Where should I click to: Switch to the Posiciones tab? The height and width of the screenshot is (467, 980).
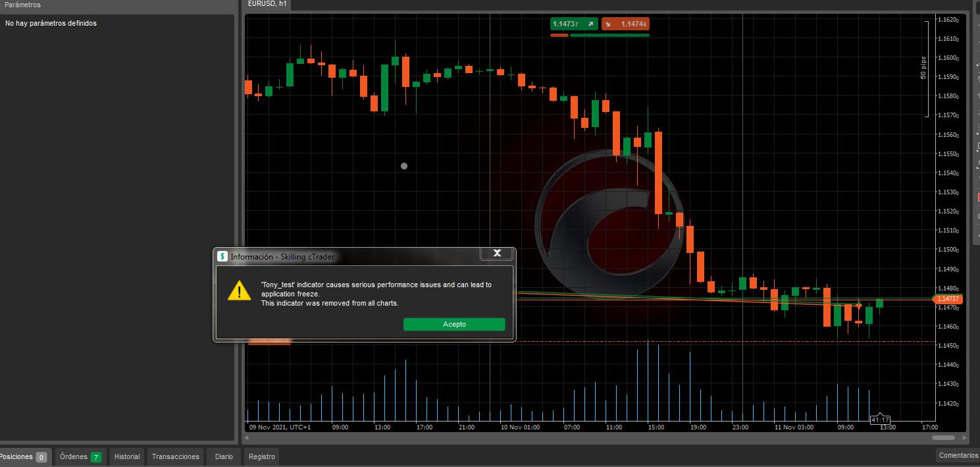[24, 456]
